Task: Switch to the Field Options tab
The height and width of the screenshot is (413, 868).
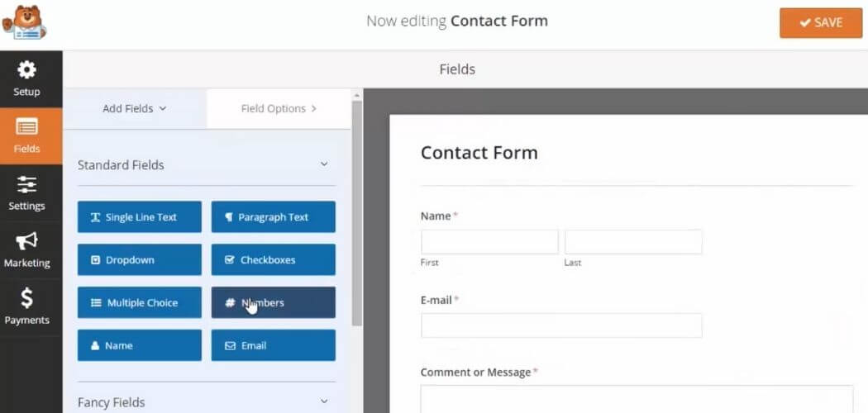Action: pyautogui.click(x=279, y=108)
